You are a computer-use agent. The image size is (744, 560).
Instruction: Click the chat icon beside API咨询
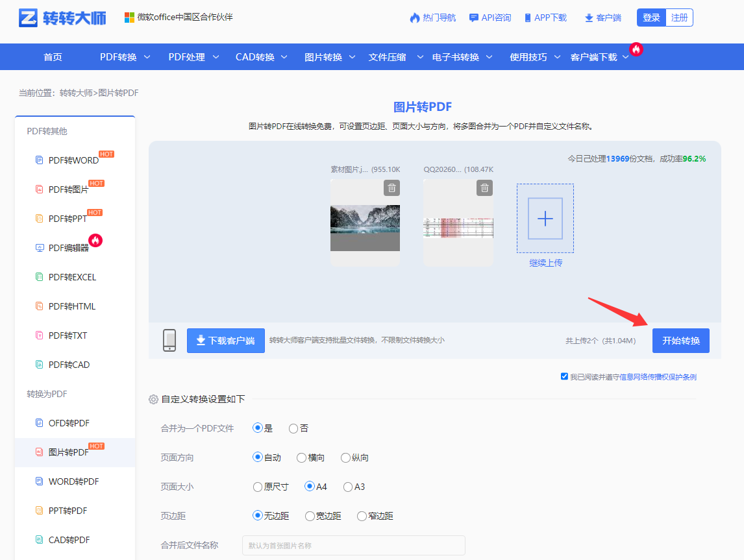coord(473,18)
